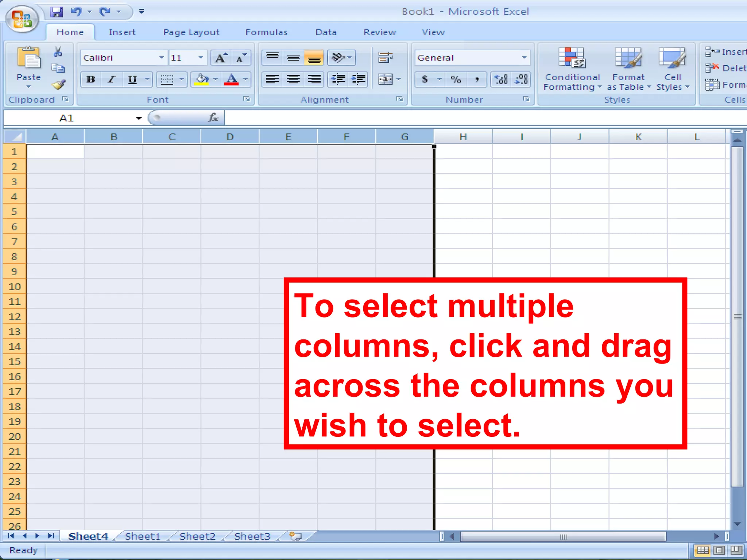Decrease indent in Alignment group

(x=338, y=79)
